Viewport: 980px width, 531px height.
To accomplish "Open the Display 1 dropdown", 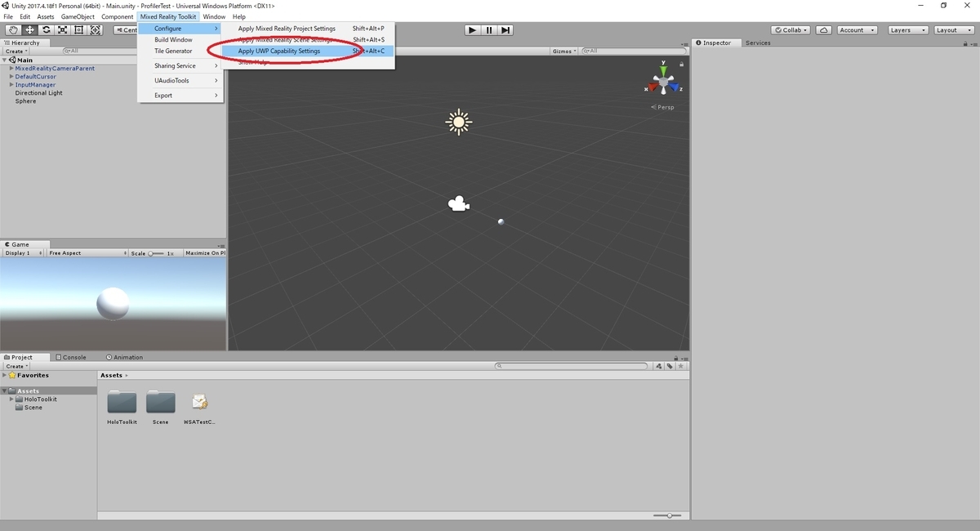I will (22, 253).
